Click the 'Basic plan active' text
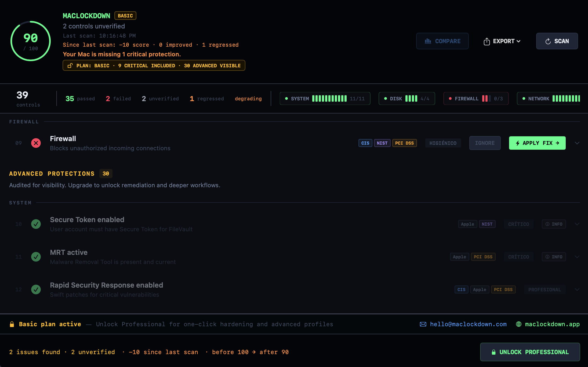588x367 pixels. pos(50,324)
